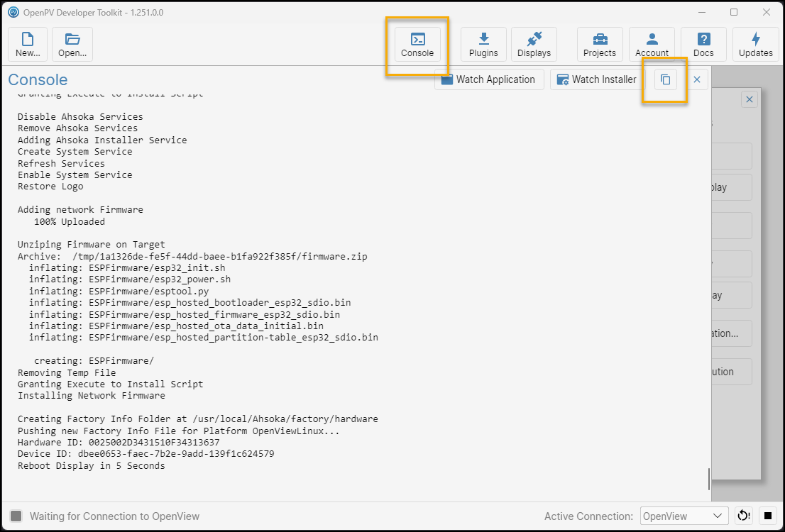Click the 'Unziping Firmware on Target' line

coord(91,245)
